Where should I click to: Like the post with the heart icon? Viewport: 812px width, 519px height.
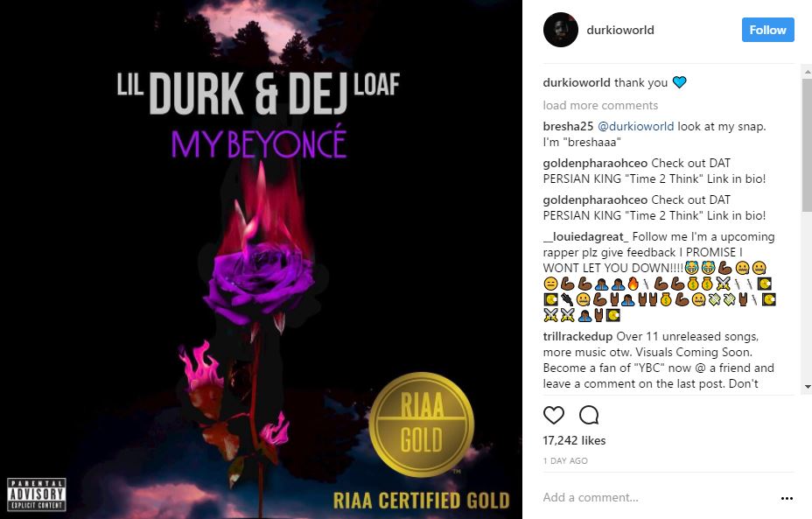click(554, 415)
